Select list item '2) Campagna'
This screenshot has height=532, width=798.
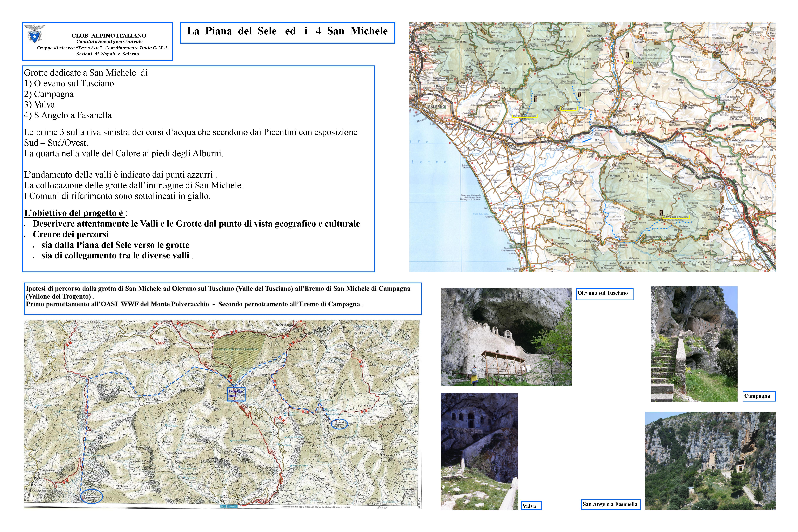[x=49, y=94]
